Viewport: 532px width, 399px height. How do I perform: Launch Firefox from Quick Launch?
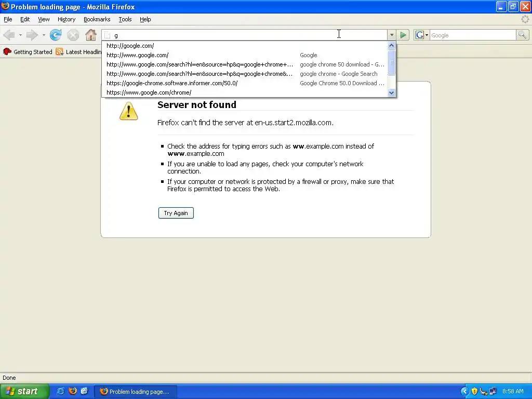click(73, 391)
